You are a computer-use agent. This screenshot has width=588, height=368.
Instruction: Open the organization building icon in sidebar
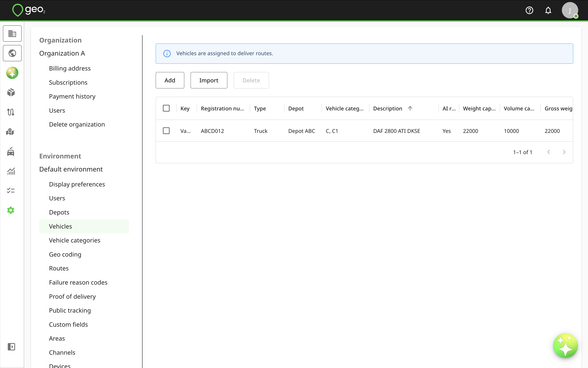pyautogui.click(x=12, y=34)
